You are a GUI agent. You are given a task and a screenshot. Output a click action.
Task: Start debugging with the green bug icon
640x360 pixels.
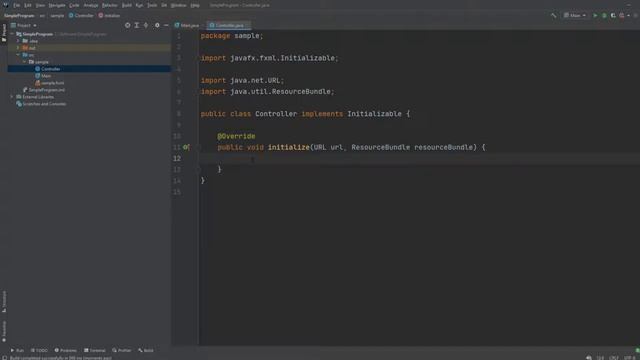click(604, 16)
